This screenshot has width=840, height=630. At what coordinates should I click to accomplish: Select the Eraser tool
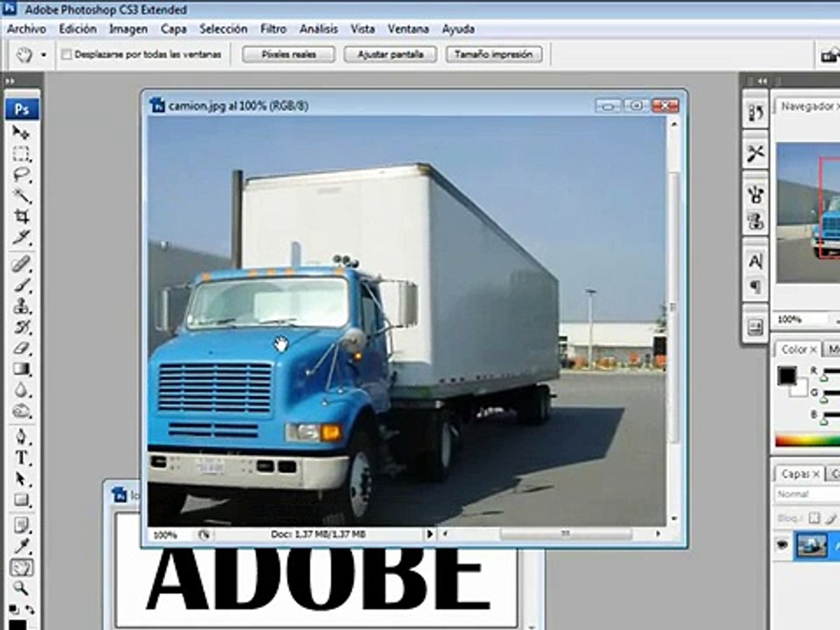click(21, 348)
